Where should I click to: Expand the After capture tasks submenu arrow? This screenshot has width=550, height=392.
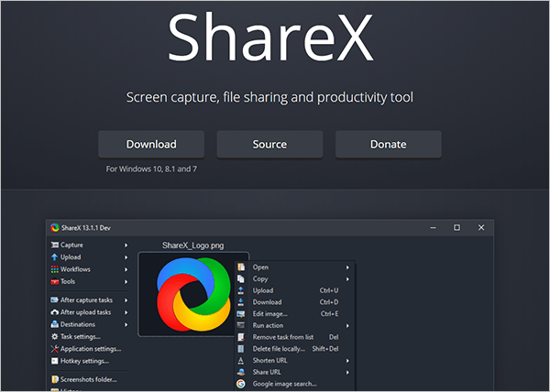point(126,299)
